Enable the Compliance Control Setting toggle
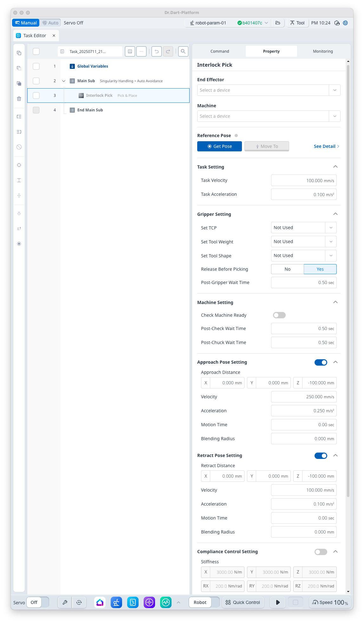Screen dimensions: 364x623 [321, 552]
